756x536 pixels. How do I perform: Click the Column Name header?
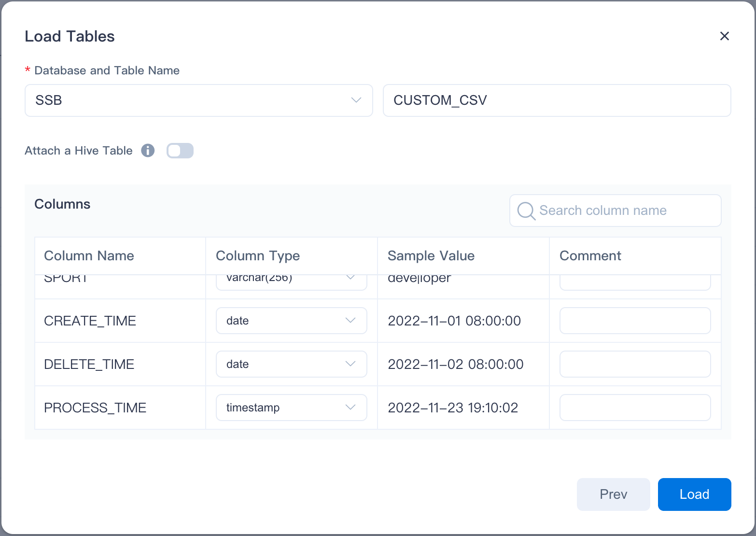click(89, 256)
